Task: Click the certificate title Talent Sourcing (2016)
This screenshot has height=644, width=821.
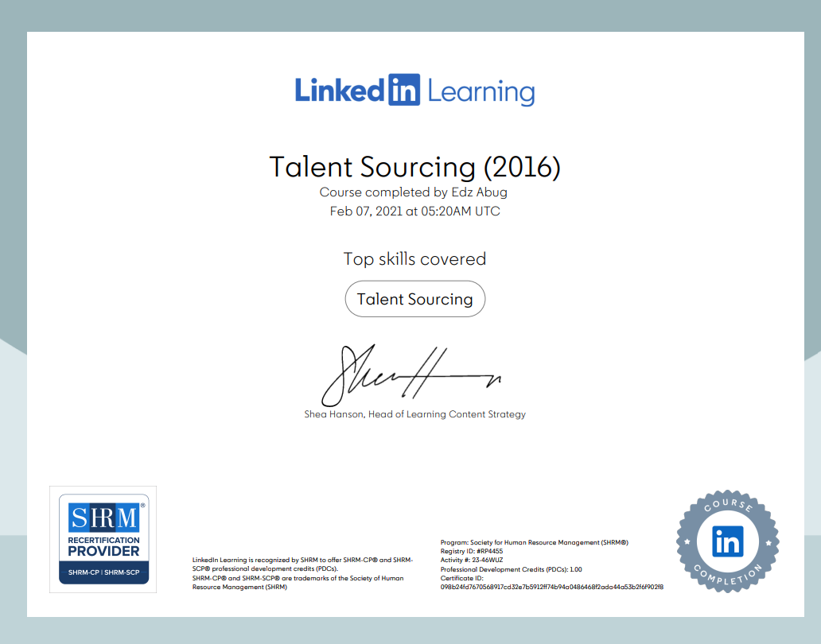Action: (x=414, y=167)
